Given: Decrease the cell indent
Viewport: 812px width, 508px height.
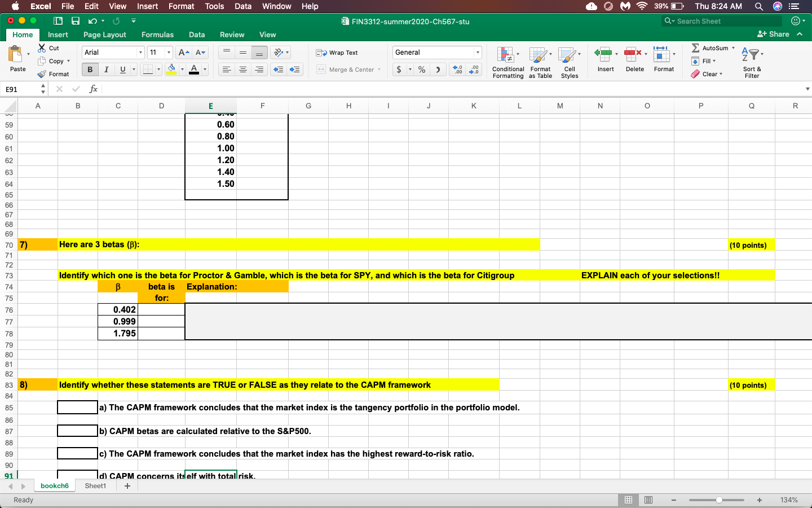Looking at the screenshot, I should point(278,69).
